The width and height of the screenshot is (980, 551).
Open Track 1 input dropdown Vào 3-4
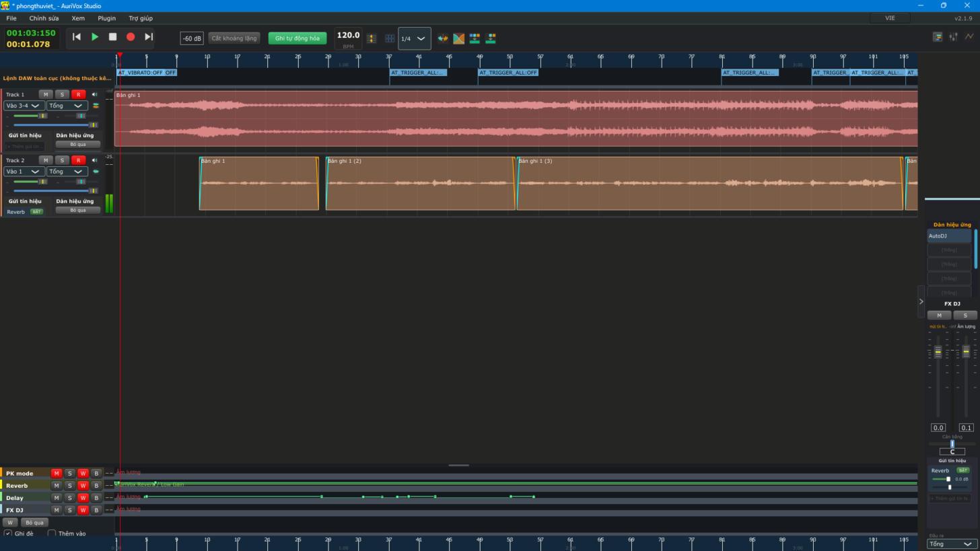click(x=24, y=106)
